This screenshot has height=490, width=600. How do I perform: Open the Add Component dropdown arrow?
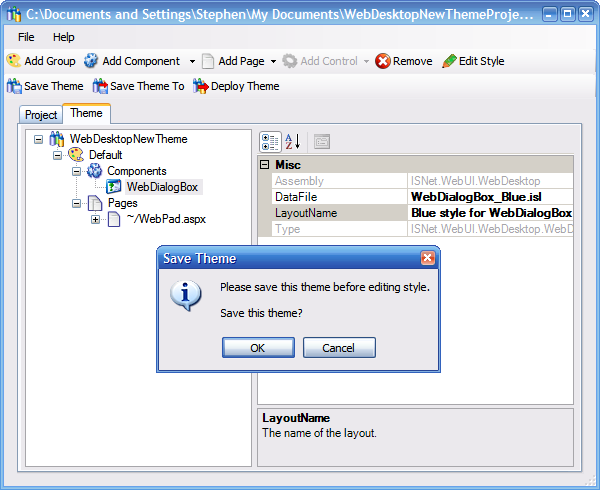pos(192,62)
